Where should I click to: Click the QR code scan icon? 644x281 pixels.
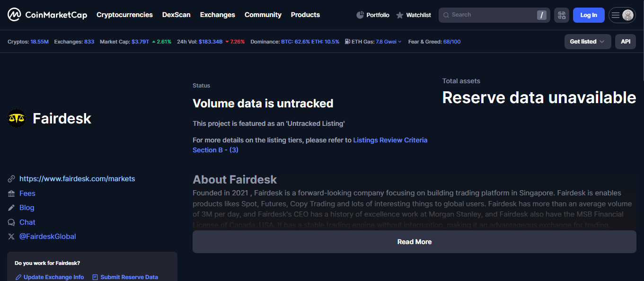pos(562,15)
